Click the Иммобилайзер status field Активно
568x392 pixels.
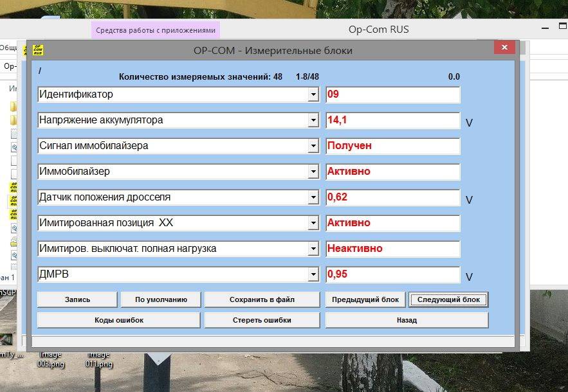[x=393, y=172]
